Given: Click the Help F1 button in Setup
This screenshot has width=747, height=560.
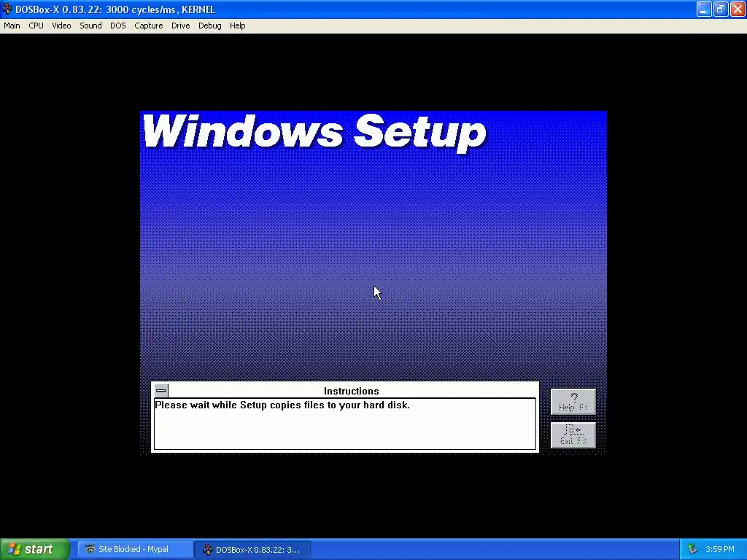Looking at the screenshot, I should [573, 402].
